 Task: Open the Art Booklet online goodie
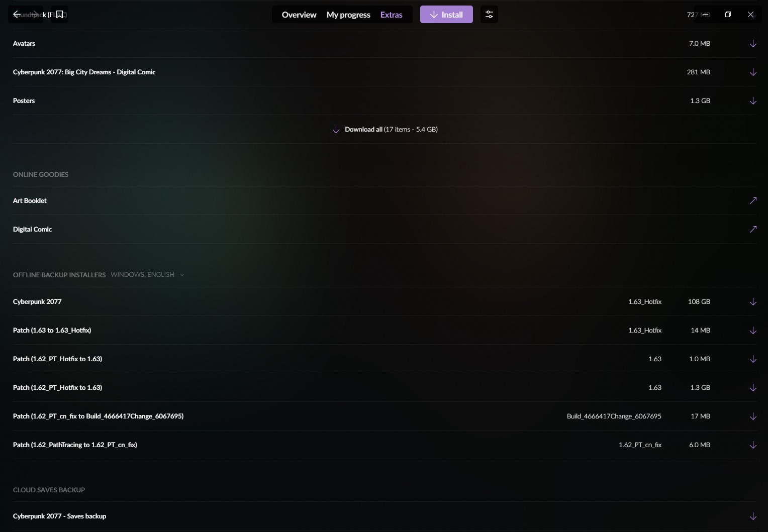(x=30, y=200)
